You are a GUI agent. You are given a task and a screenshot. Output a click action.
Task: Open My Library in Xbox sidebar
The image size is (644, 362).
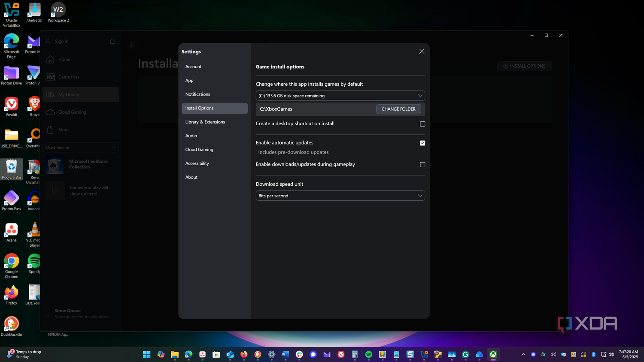81,94
